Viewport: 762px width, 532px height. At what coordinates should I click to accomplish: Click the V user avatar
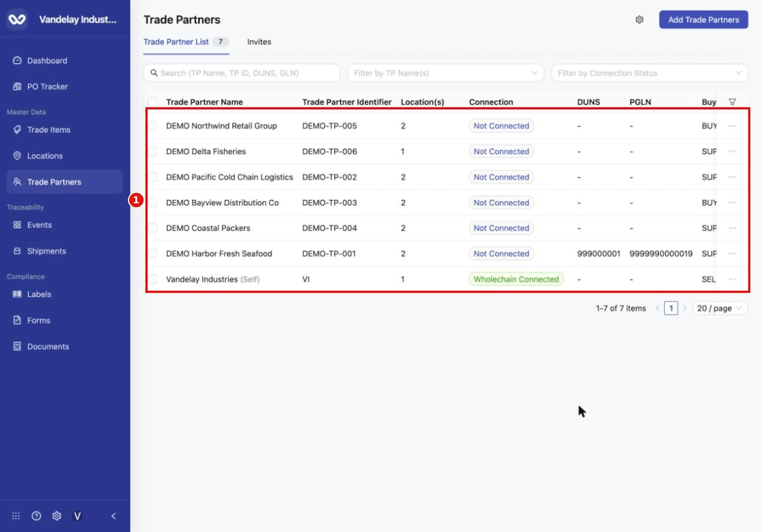point(77,516)
